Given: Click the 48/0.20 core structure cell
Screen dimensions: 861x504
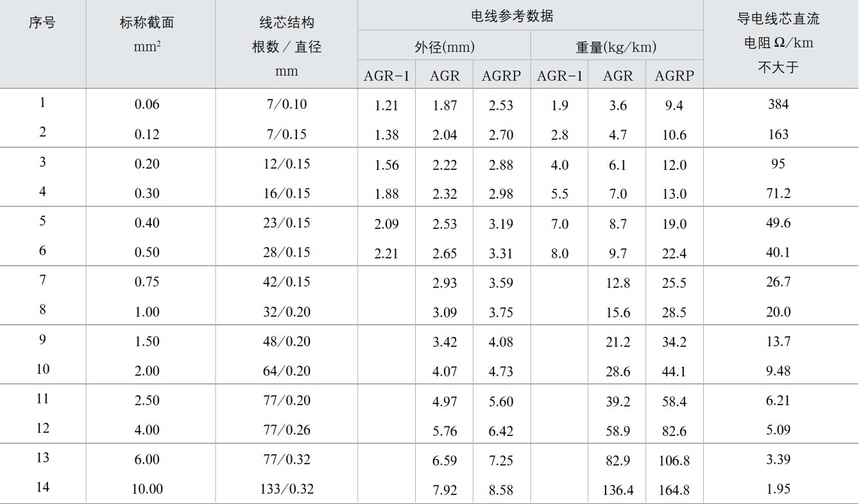Looking at the screenshot, I should (286, 341).
